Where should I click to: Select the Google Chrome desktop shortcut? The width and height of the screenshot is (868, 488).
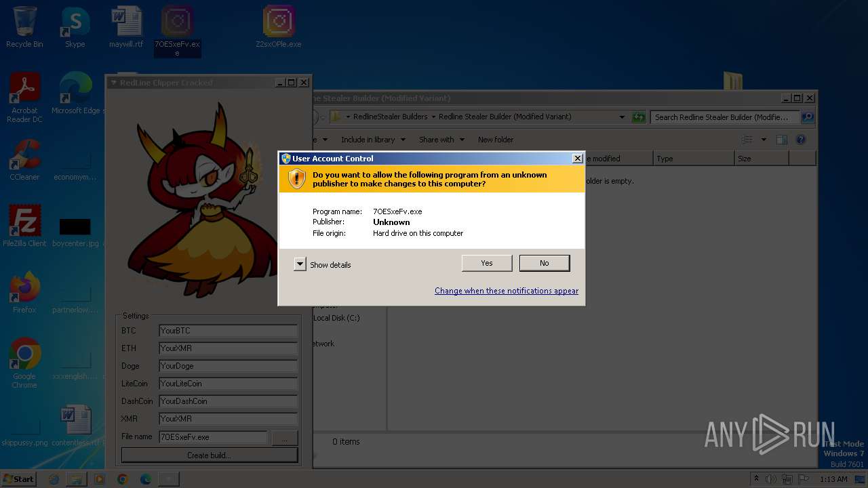pos(24,363)
